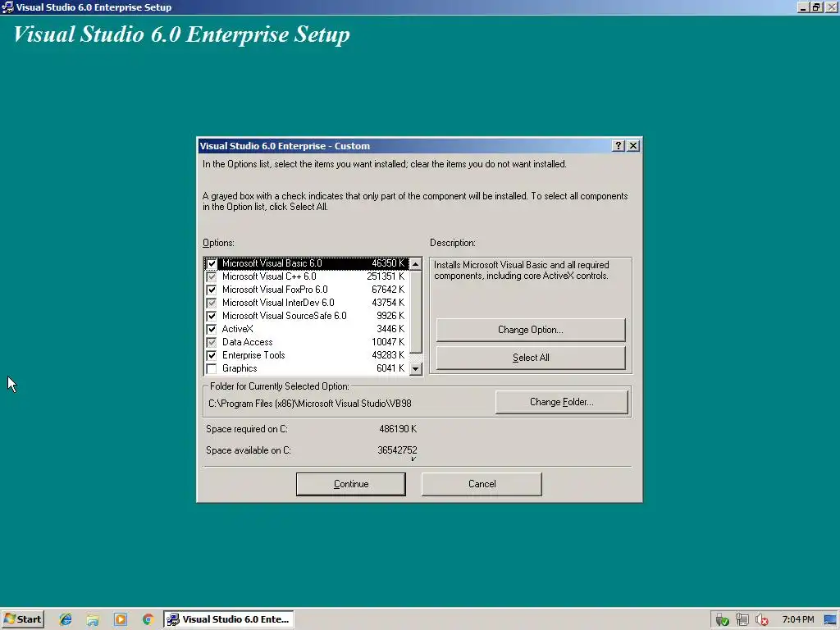Select the Microsoft Visual InterDev 6.0 label
This screenshot has width=840, height=630.
[x=278, y=303]
